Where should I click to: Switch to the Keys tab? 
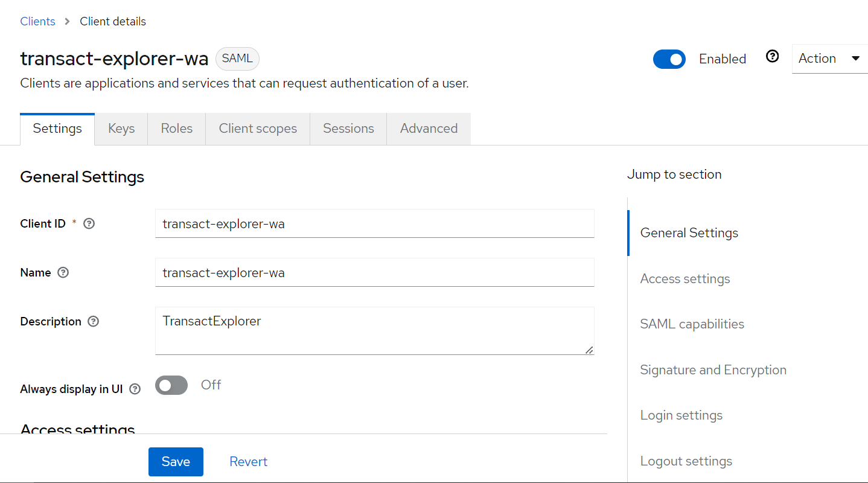[x=121, y=129]
